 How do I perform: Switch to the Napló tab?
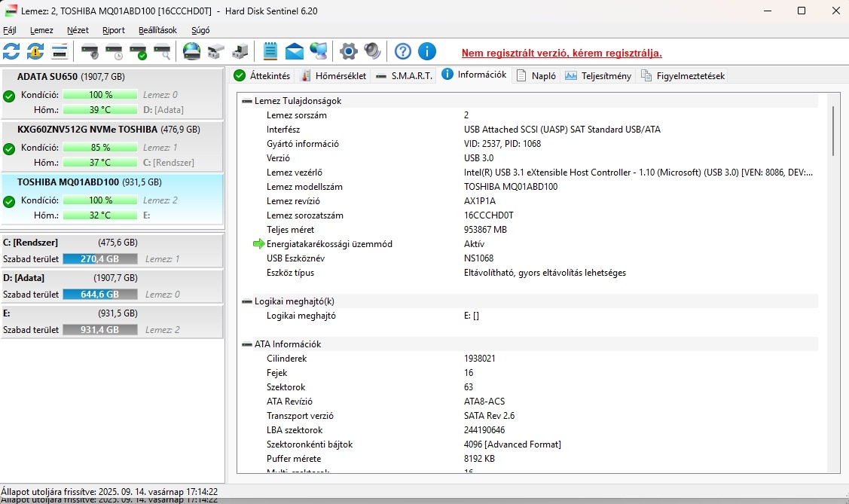(x=536, y=76)
